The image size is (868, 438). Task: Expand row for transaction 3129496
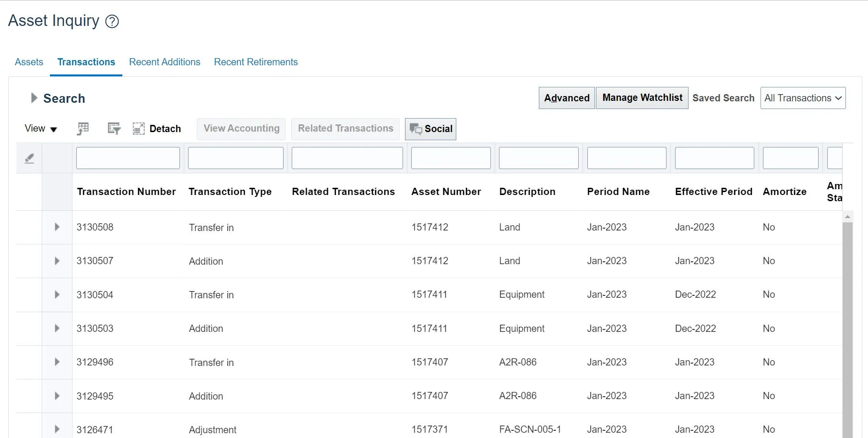(57, 362)
